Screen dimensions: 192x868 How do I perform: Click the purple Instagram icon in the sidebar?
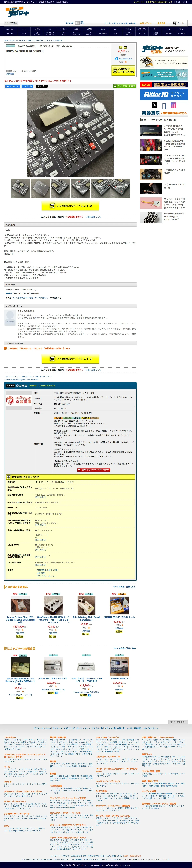click(x=173, y=105)
